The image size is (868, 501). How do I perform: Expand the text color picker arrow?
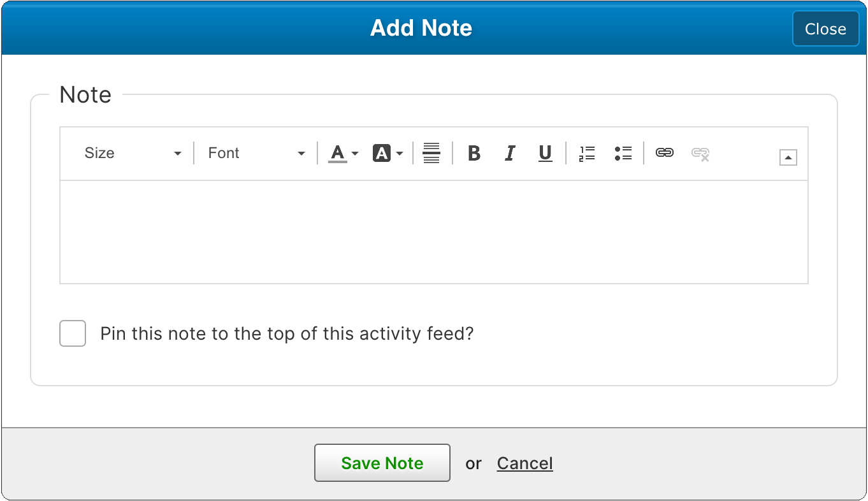(x=355, y=154)
